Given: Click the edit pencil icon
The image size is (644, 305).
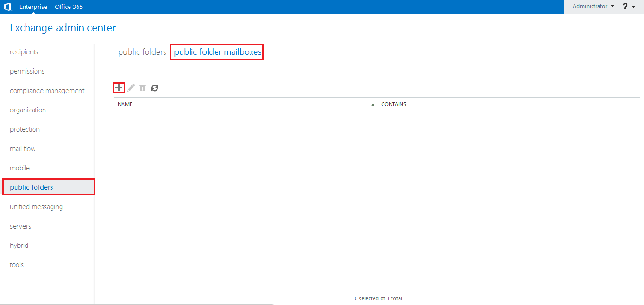Looking at the screenshot, I should click(x=131, y=88).
